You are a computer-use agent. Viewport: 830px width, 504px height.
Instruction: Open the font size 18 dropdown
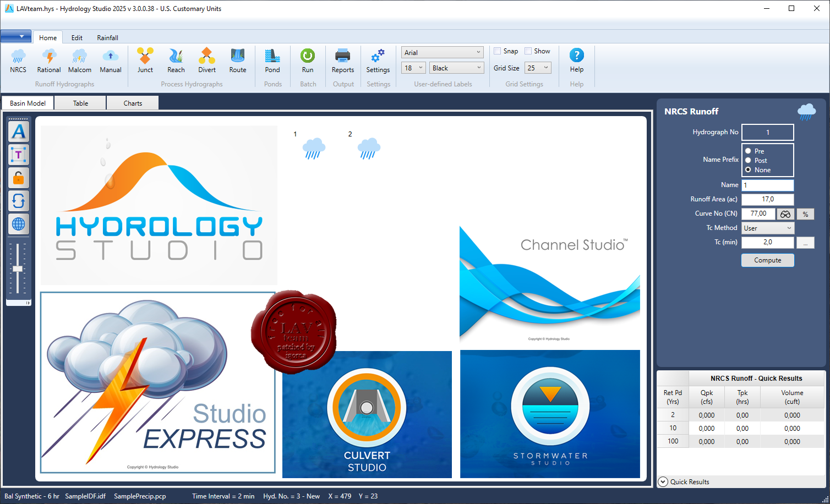[x=413, y=68]
